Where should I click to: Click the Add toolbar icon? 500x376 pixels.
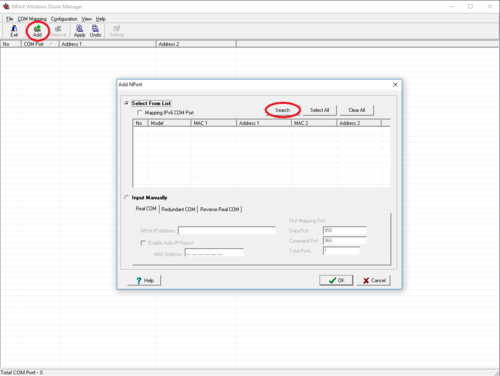tap(37, 31)
